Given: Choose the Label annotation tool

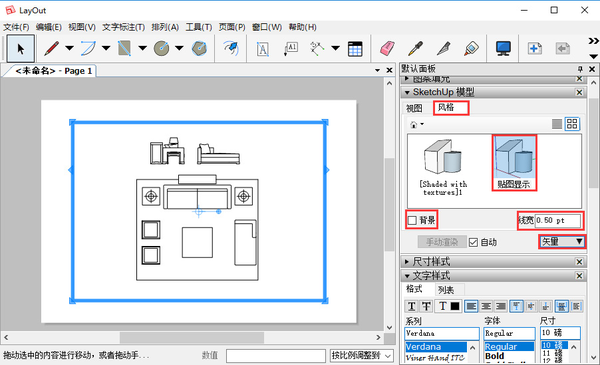Looking at the screenshot, I should pos(291,49).
